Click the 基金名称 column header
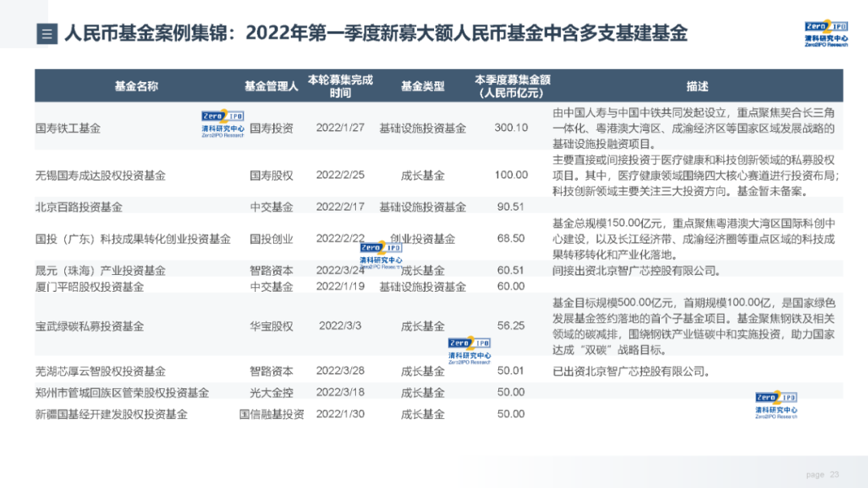This screenshot has width=868, height=488. pyautogui.click(x=136, y=86)
